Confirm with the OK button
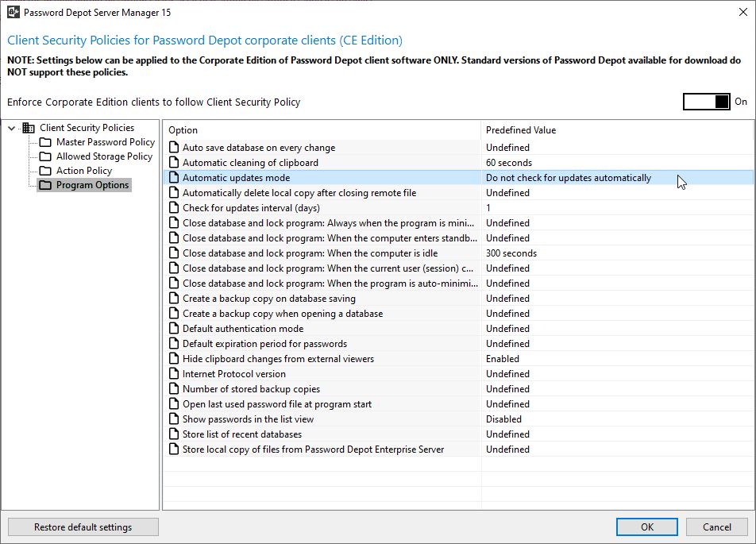Image resolution: width=756 pixels, height=544 pixels. (x=647, y=527)
